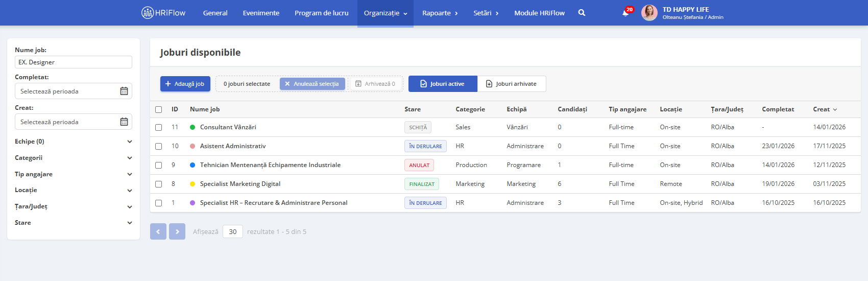Click purple dot for Specialist HR job
The width and height of the screenshot is (868, 281).
tap(192, 203)
